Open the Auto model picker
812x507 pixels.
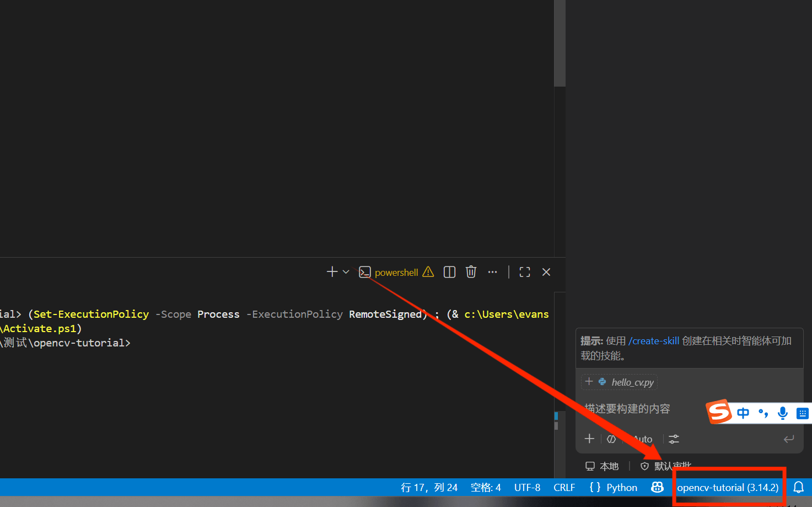click(x=642, y=439)
